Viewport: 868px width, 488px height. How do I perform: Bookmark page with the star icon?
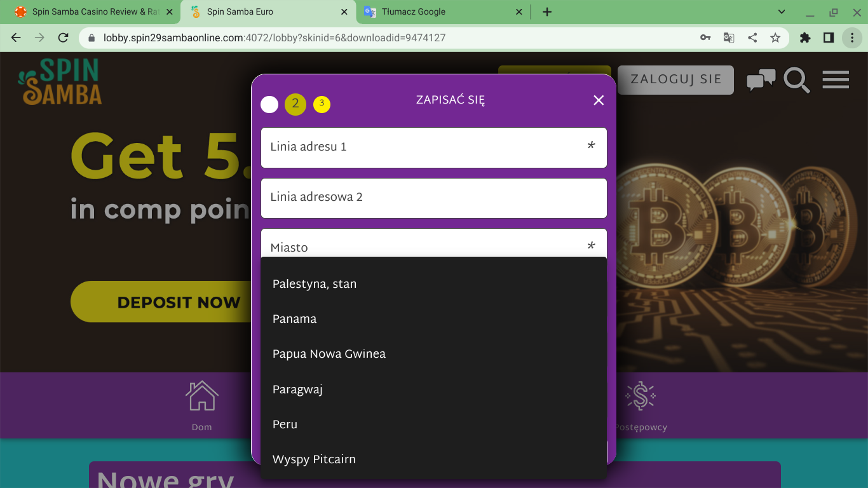(x=775, y=37)
